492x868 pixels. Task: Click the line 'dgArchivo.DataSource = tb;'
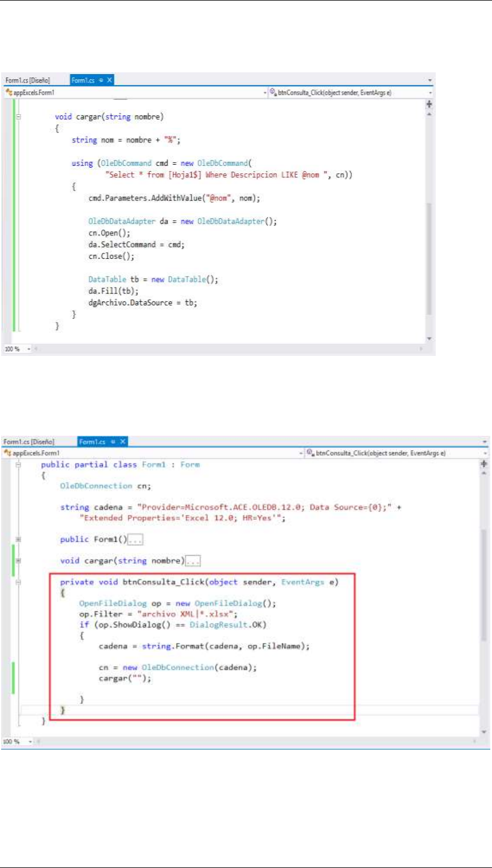[142, 303]
